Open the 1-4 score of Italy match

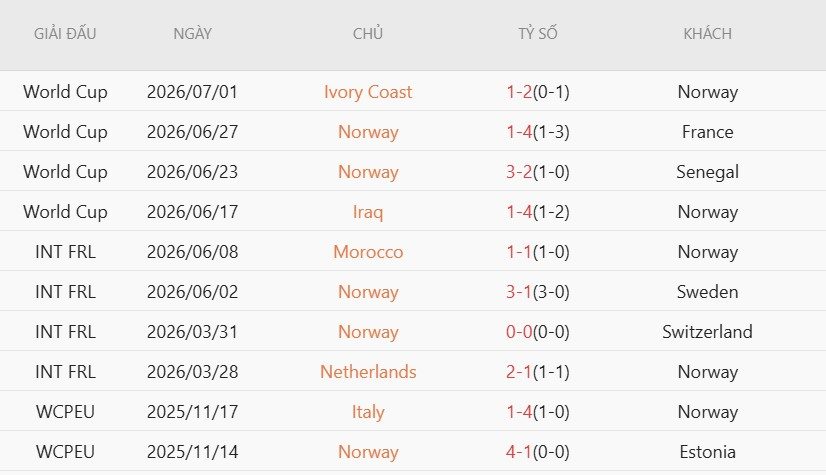pyautogui.click(x=519, y=412)
